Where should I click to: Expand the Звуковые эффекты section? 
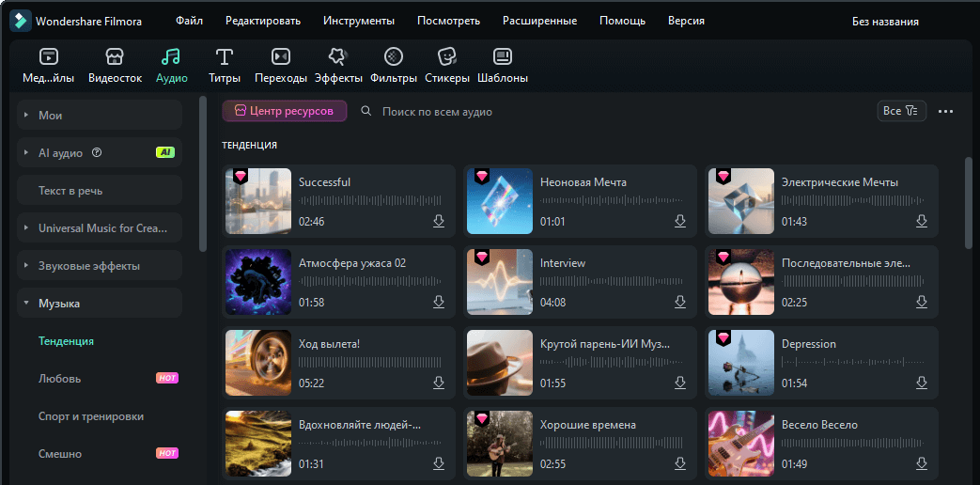tap(26, 266)
